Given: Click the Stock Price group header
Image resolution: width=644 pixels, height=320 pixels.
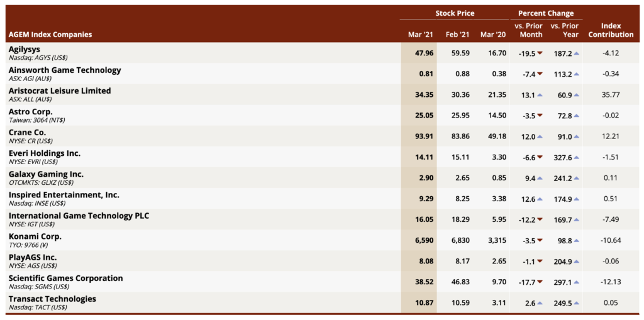Looking at the screenshot, I should [x=455, y=14].
